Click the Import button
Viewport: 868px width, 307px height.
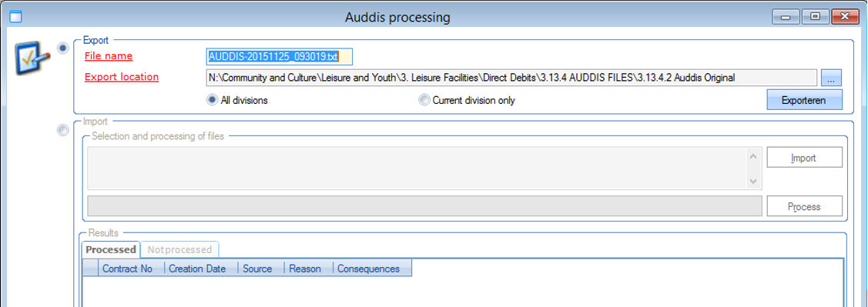point(804,158)
